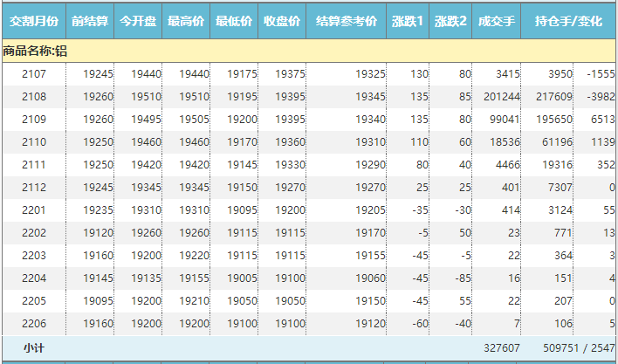Click the 2108 contract row label

click(33, 97)
